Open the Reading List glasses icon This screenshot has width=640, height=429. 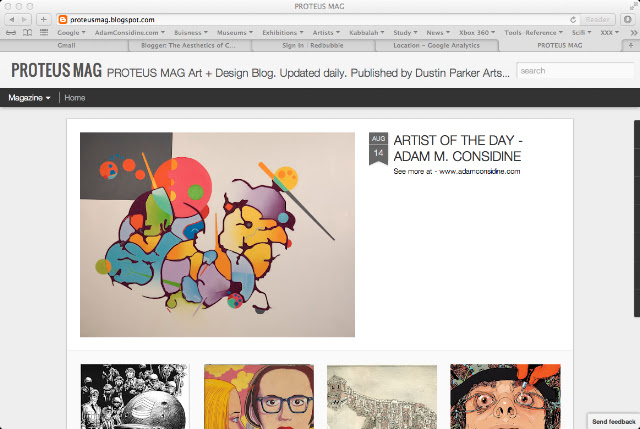pos(11,33)
